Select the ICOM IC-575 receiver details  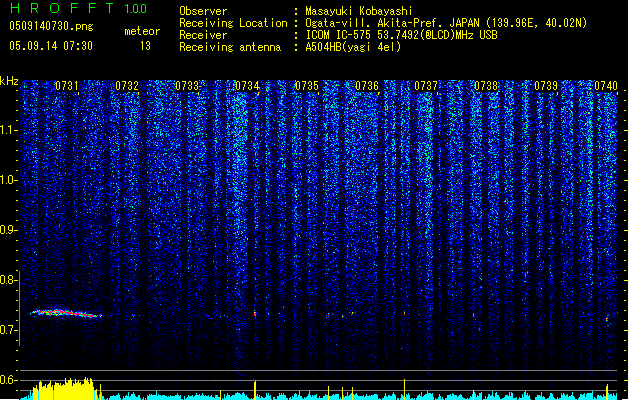tap(402, 35)
